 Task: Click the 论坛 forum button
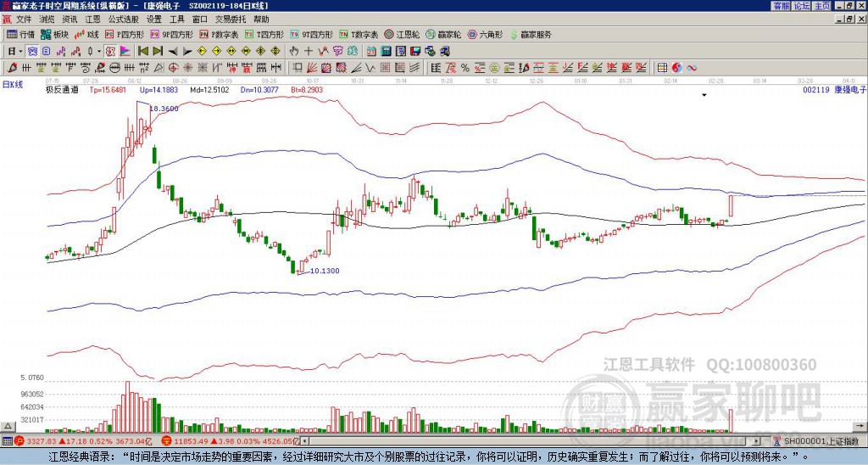pos(802,6)
